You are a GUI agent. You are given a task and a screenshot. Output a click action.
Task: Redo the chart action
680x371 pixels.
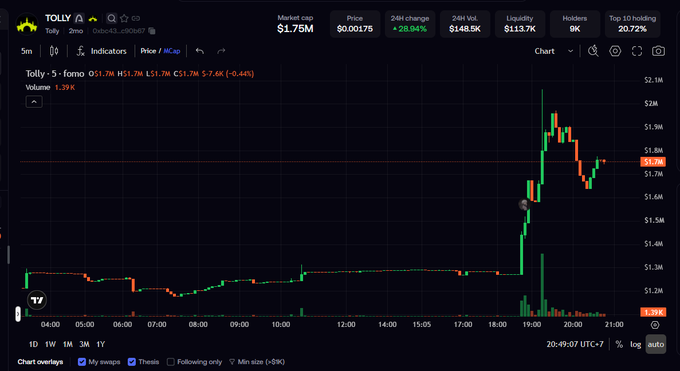(221, 51)
